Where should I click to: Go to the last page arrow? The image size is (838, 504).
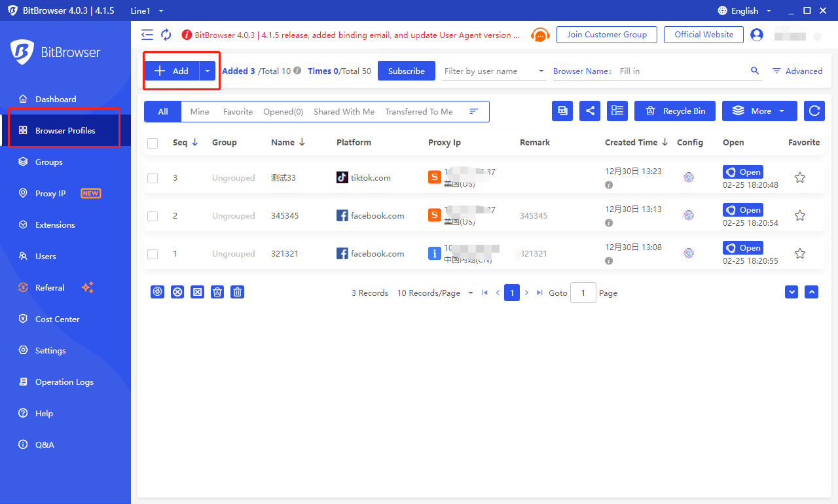coord(539,293)
